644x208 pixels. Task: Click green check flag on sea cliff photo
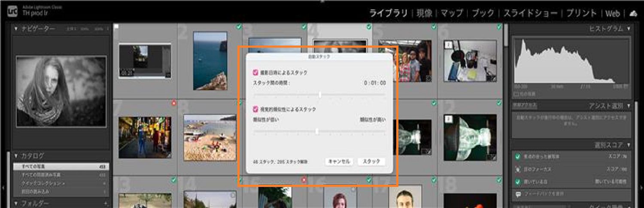coord(239,27)
